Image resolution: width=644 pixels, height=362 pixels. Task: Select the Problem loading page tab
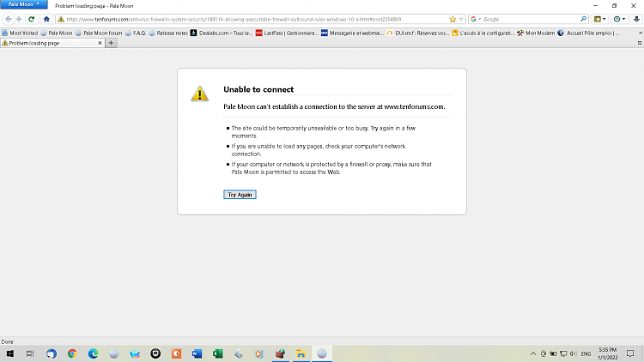click(x=51, y=43)
